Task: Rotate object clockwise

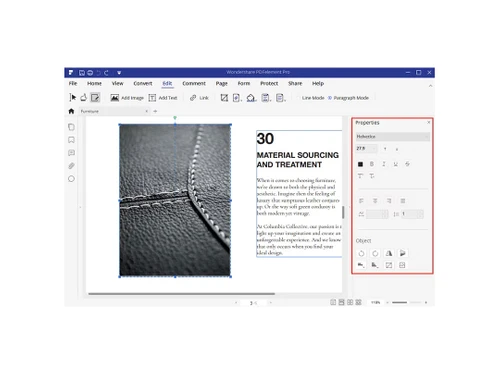Action: (x=375, y=253)
